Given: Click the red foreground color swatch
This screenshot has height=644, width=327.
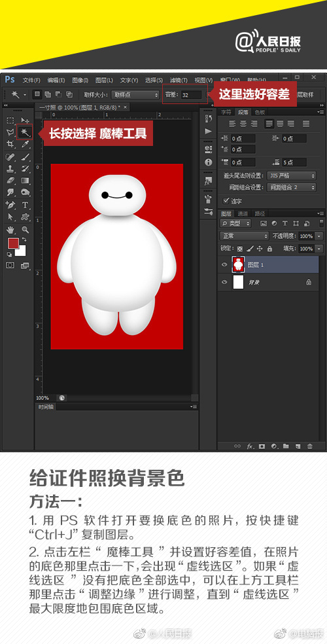Looking at the screenshot, I should (x=13, y=243).
